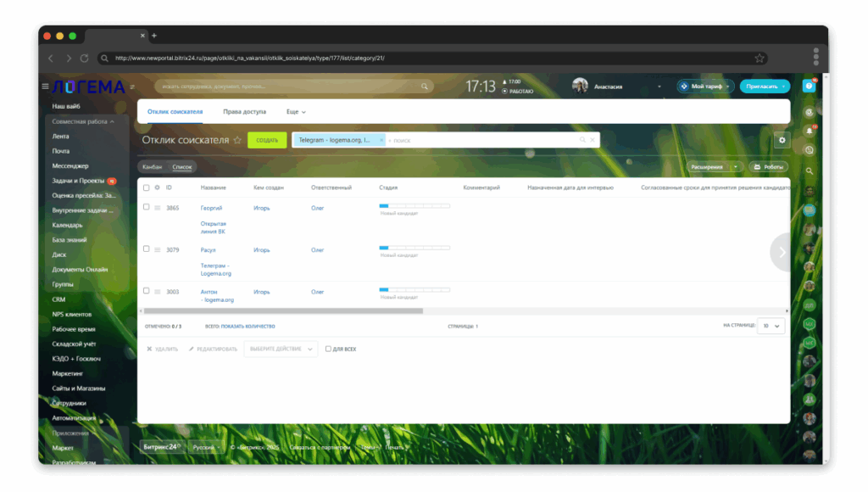
Task: Toggle the select-all checkbox in table header
Action: pyautogui.click(x=146, y=187)
